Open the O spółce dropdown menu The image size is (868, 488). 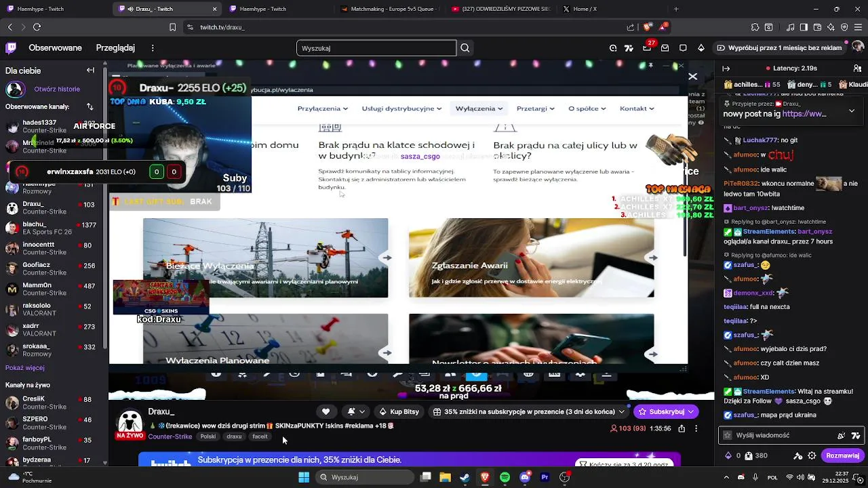point(588,108)
